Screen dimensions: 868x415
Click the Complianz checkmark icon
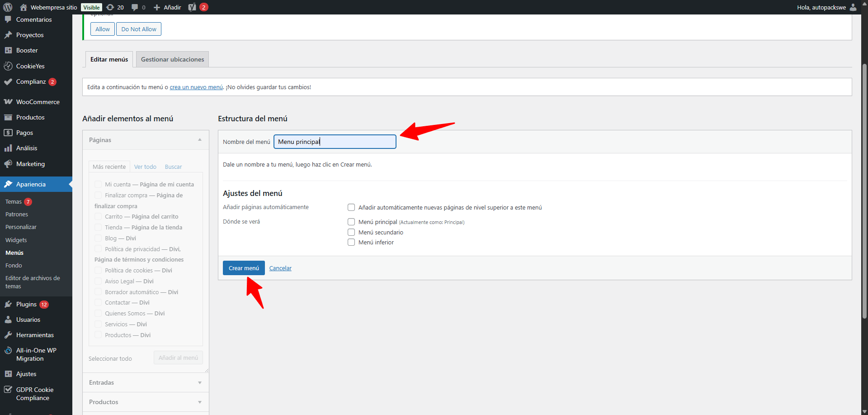[8, 81]
